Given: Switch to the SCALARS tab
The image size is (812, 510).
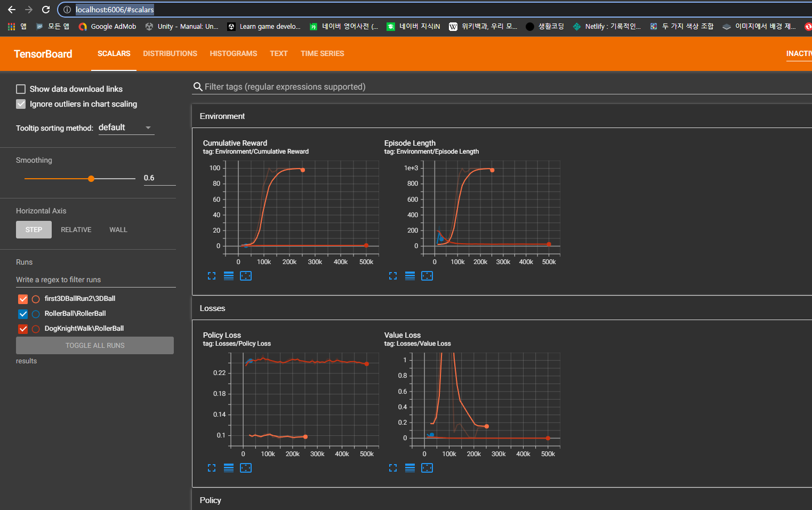Looking at the screenshot, I should point(114,53).
